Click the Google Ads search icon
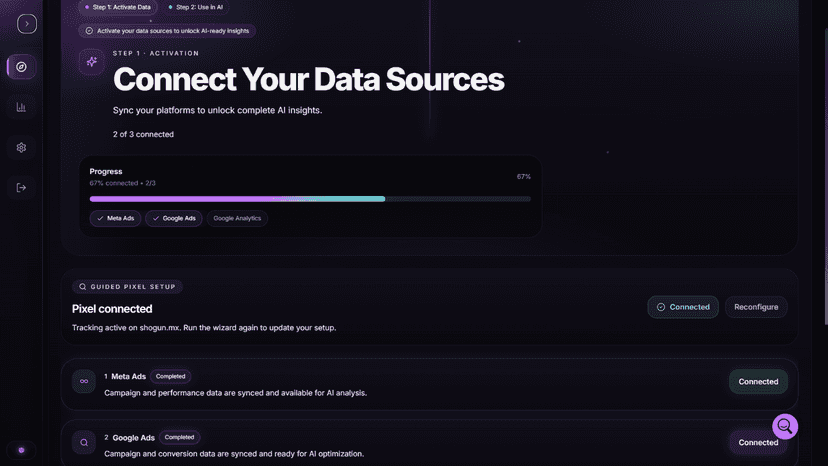 (x=84, y=443)
